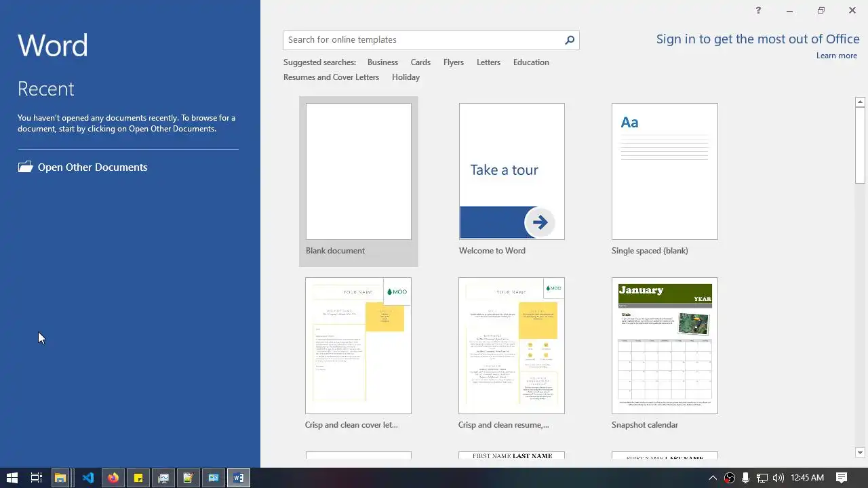Click the OBS recording icon in the system tray
The image size is (868, 488).
click(x=730, y=478)
